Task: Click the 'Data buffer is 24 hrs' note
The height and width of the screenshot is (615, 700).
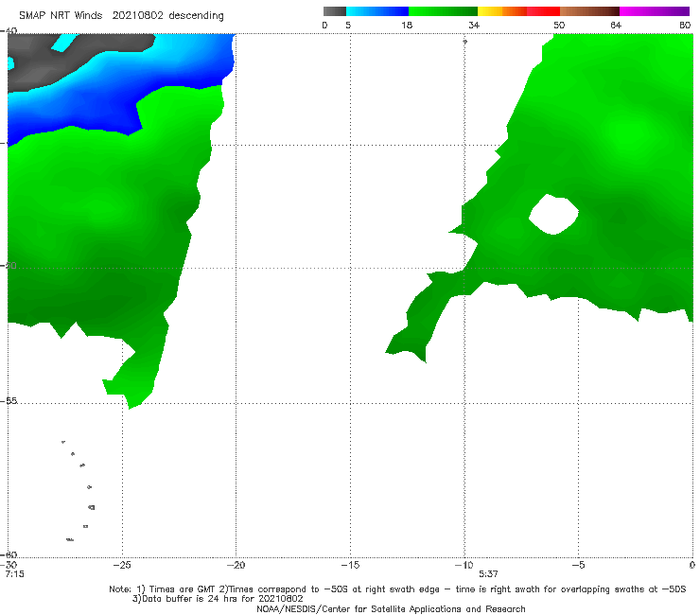Action: [x=218, y=599]
